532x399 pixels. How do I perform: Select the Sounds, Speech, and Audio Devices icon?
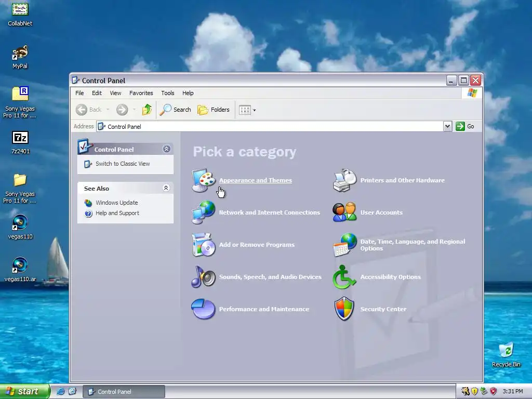pyautogui.click(x=203, y=277)
